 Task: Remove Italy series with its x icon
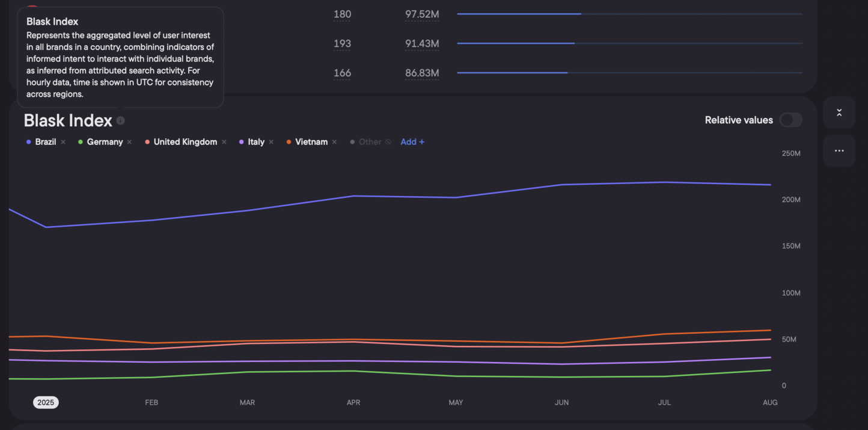tap(271, 142)
